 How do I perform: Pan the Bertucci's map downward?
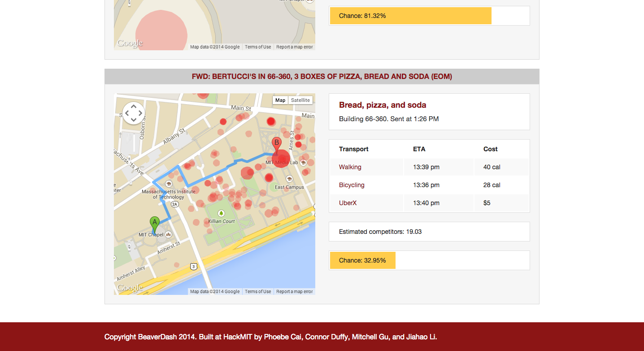[x=134, y=119]
